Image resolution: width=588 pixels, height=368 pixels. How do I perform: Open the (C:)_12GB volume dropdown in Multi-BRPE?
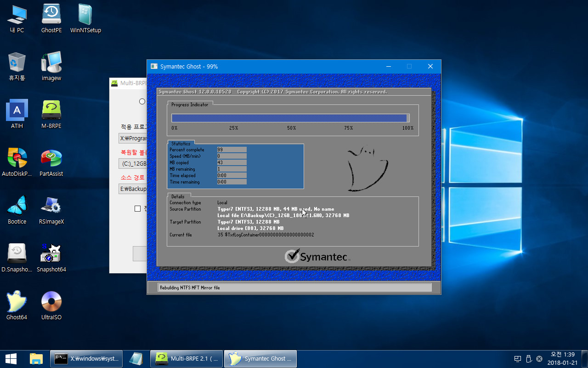(x=133, y=163)
